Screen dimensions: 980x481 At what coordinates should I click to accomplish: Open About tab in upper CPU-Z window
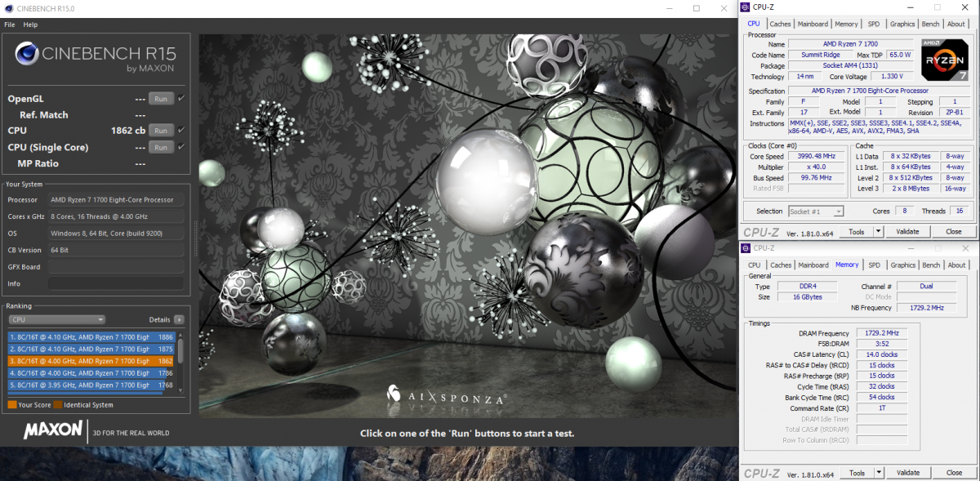pos(955,24)
